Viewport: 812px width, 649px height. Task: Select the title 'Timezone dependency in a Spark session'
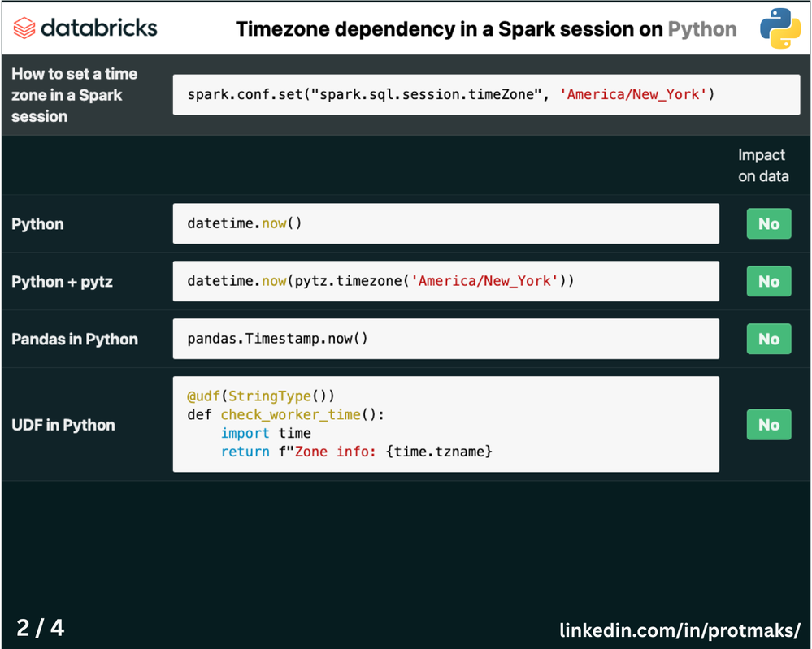tap(449, 30)
